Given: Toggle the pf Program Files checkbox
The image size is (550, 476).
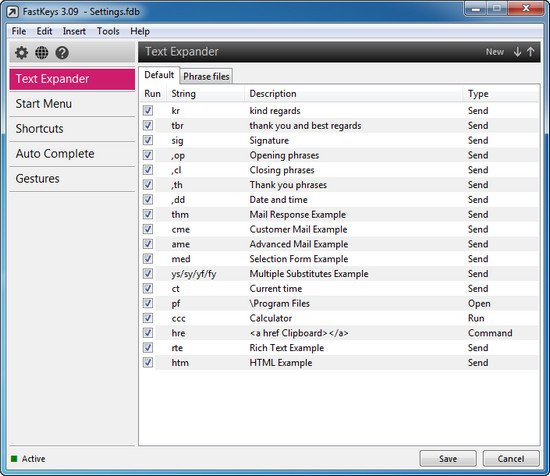Looking at the screenshot, I should pyautogui.click(x=148, y=303).
